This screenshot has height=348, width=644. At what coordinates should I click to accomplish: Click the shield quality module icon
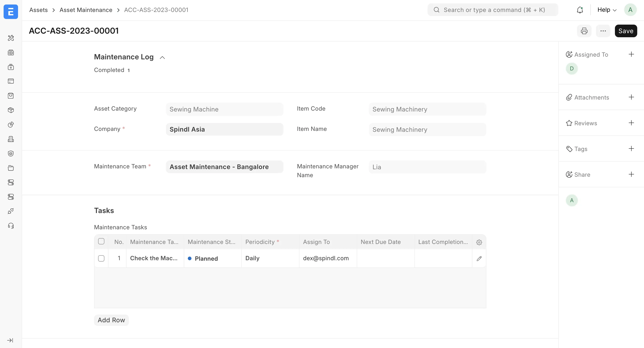[11, 154]
